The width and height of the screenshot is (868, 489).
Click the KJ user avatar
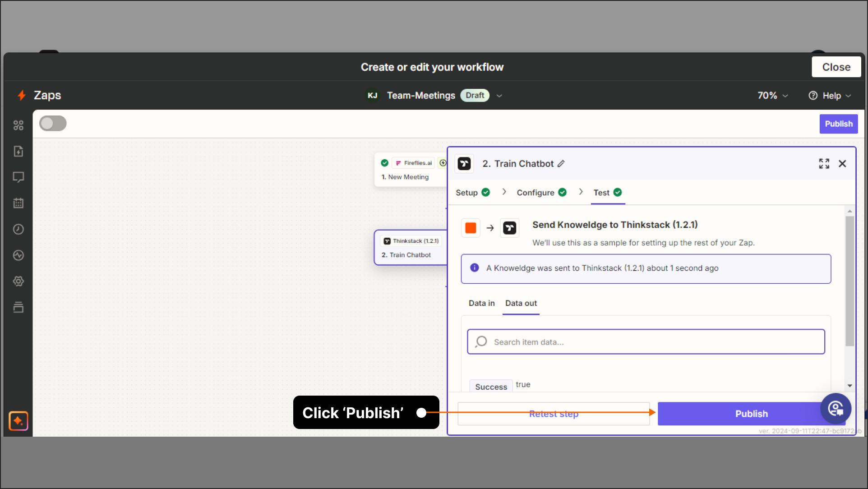click(x=372, y=95)
